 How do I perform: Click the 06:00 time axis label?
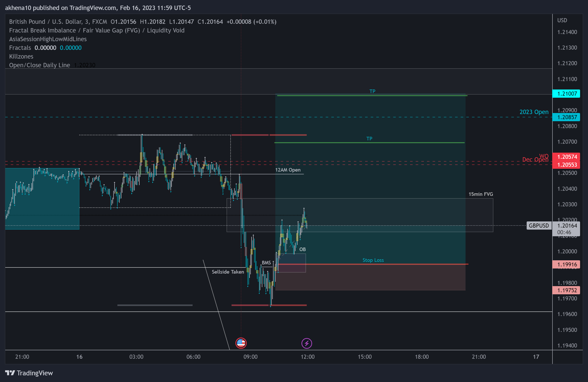pos(193,357)
